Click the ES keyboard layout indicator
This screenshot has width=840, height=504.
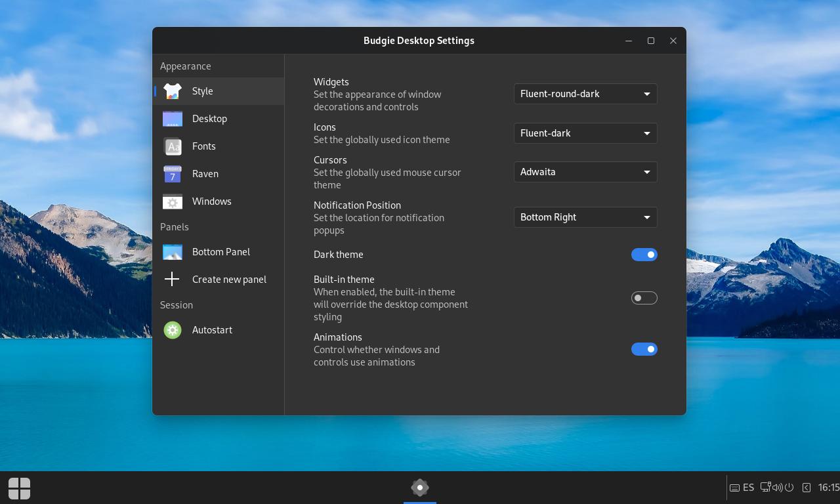(x=742, y=488)
